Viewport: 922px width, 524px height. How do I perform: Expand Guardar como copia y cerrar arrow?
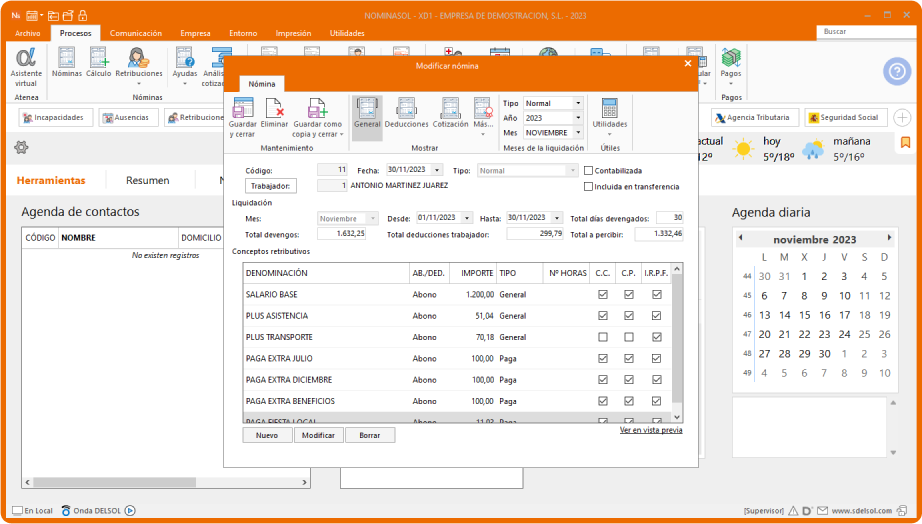click(342, 135)
